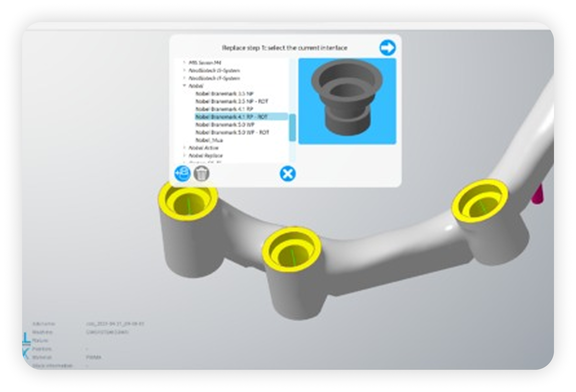Image resolution: width=576 pixels, height=392 pixels.
Task: Click the grey trash delete icon
Action: tap(201, 173)
